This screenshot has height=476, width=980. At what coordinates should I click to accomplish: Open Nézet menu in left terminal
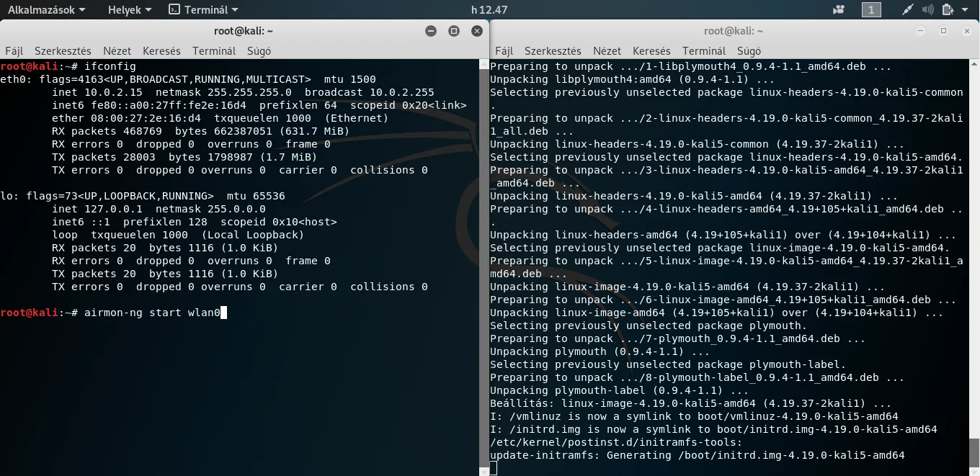coord(117,51)
